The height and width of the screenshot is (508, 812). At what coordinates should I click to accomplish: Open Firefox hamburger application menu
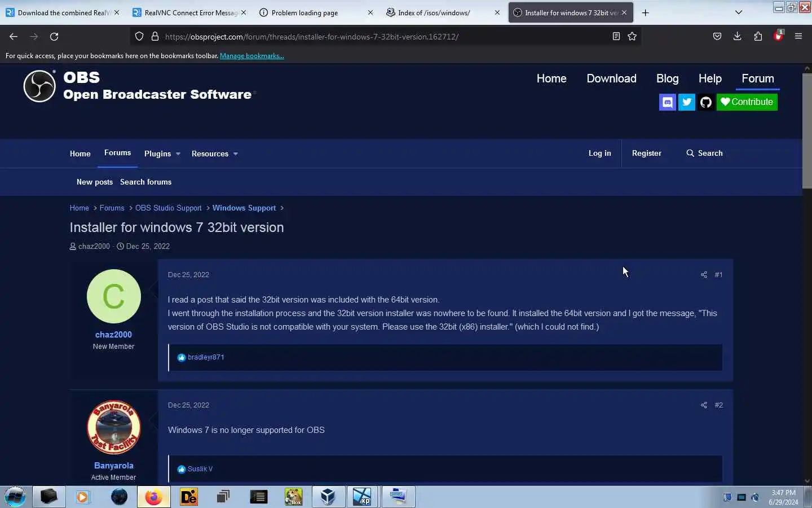tap(798, 36)
